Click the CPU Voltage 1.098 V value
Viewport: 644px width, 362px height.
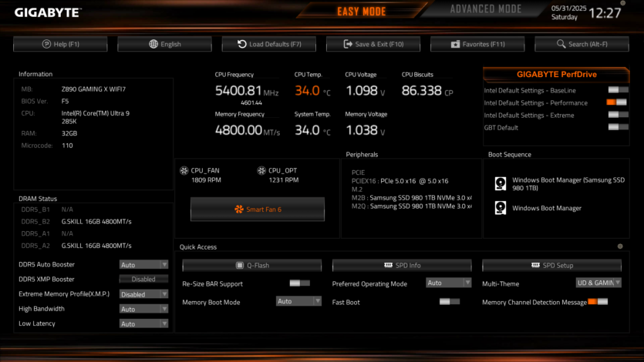365,91
